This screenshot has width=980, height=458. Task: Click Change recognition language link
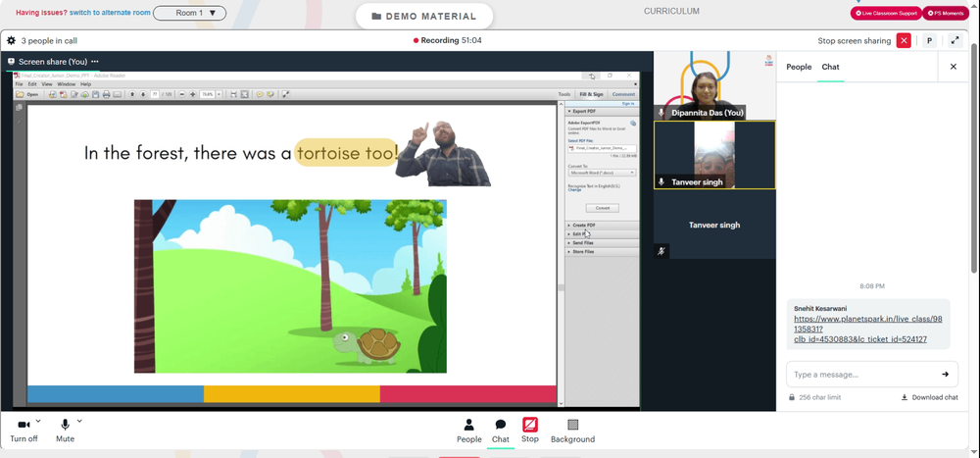574,189
